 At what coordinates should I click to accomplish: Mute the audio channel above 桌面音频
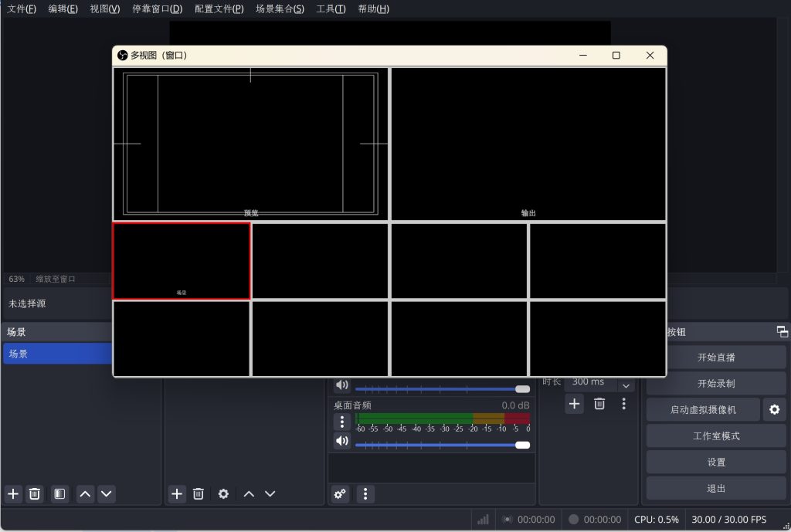point(342,385)
